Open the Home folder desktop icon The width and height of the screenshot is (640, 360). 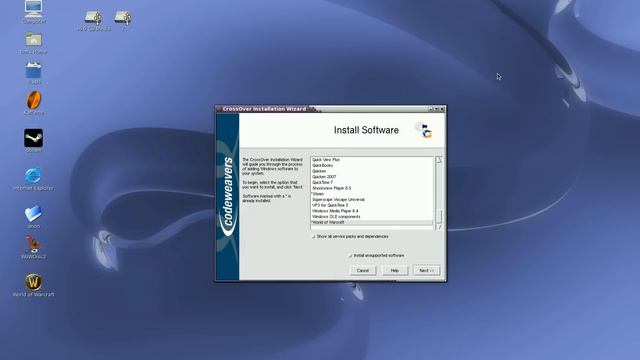33,40
